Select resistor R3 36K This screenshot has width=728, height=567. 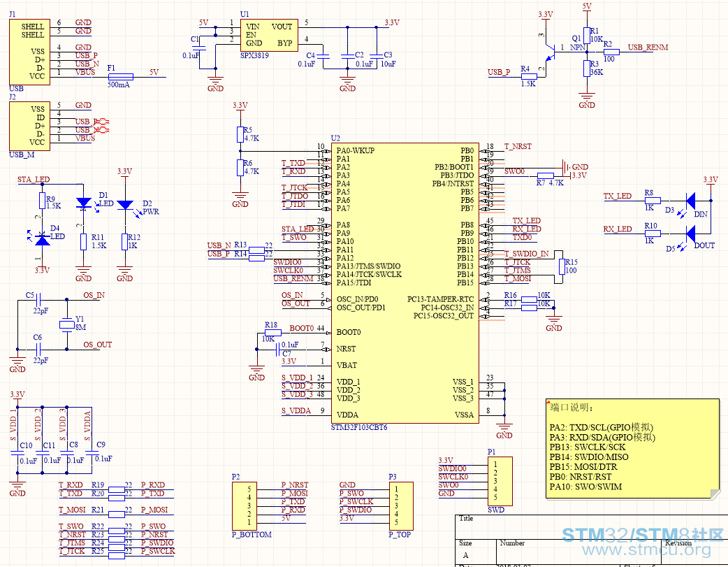click(587, 68)
